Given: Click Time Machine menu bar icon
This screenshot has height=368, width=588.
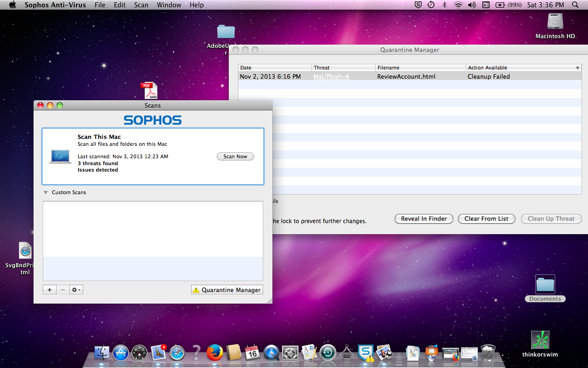Looking at the screenshot, I should [431, 5].
